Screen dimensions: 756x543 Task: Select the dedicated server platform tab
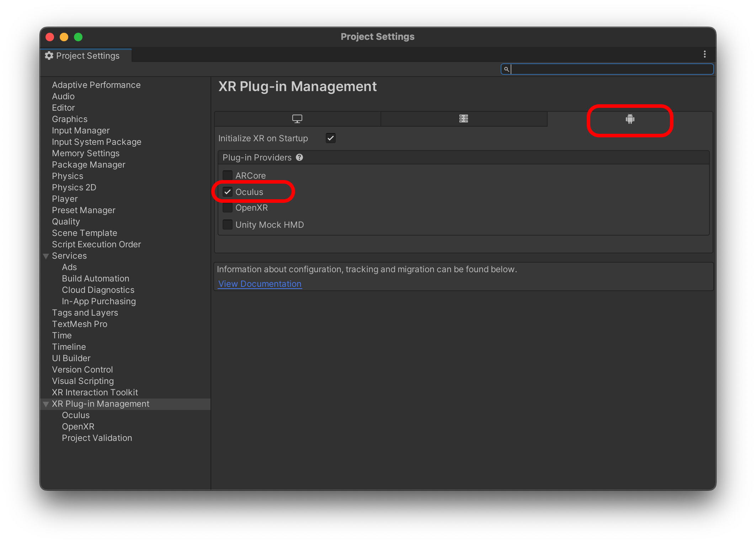463,119
